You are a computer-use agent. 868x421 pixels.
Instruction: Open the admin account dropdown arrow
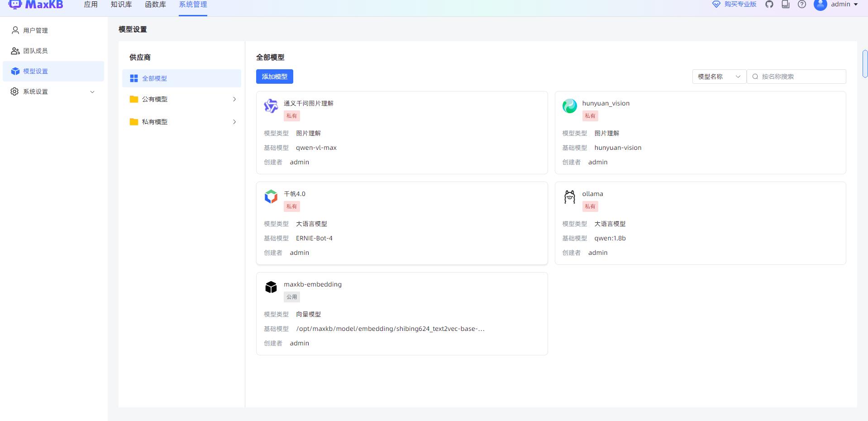point(856,5)
